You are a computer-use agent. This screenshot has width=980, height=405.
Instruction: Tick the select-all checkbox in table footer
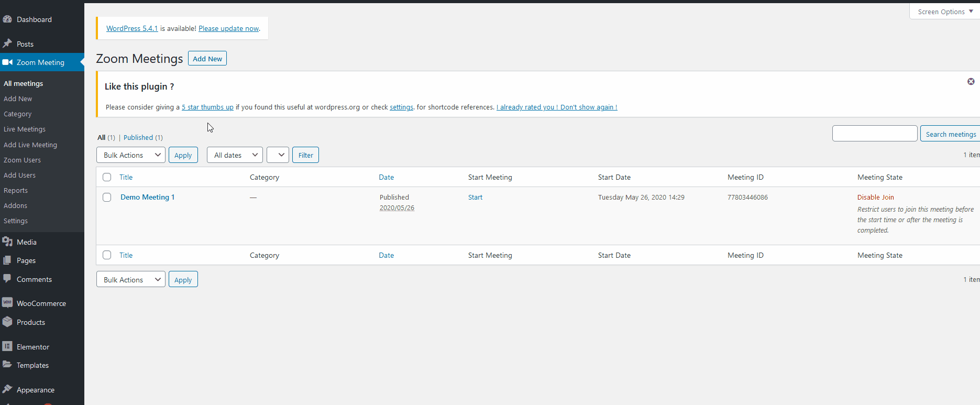(x=107, y=255)
